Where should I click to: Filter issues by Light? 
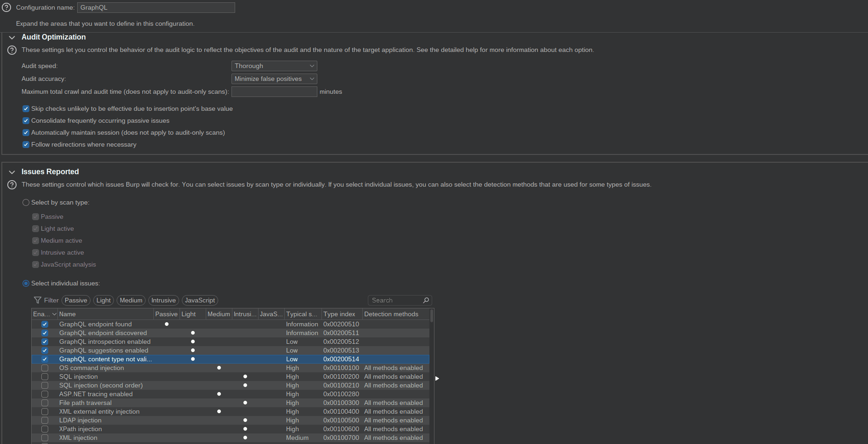click(103, 301)
